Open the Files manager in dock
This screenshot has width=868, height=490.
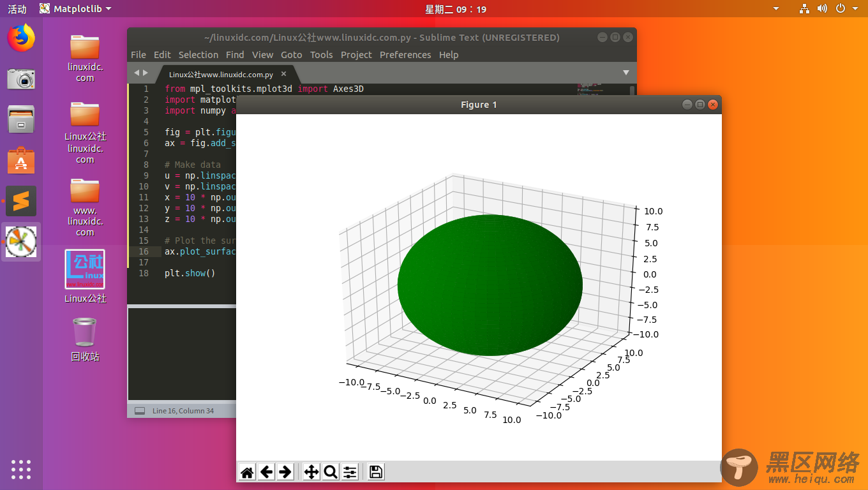tap(21, 120)
